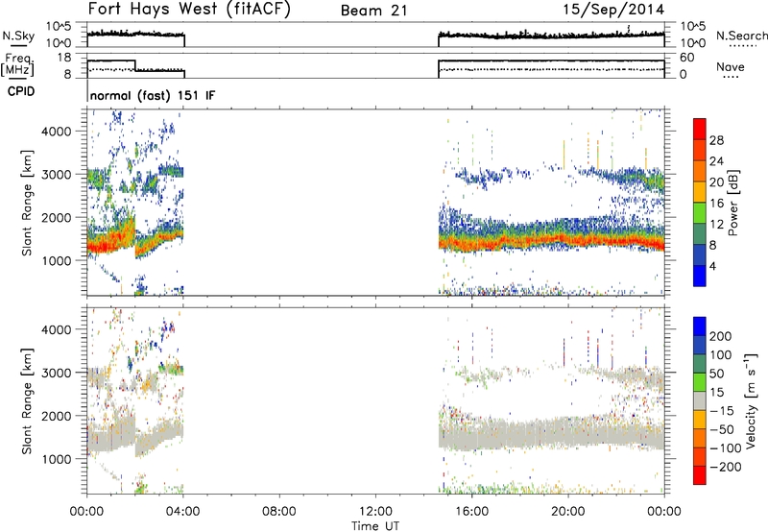Screen dimensions: 768x532
Task: Click the '12:00' time tick label
Action: pyautogui.click(x=375, y=512)
